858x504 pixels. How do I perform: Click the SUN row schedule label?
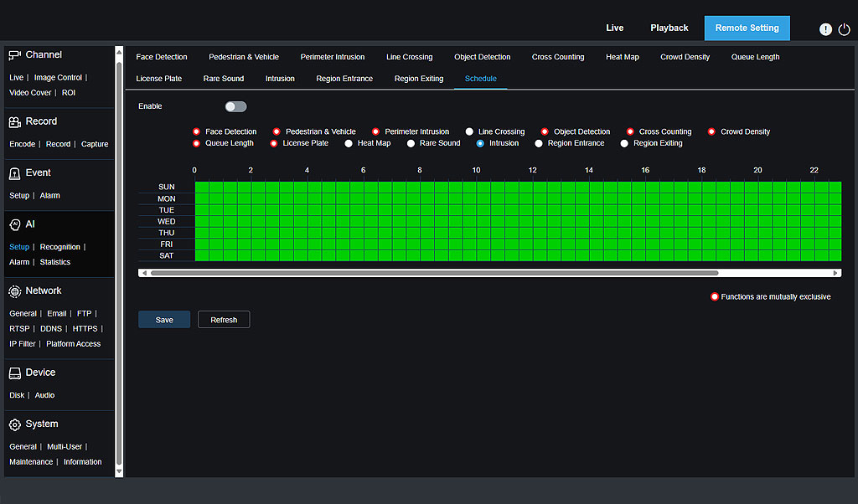(166, 187)
